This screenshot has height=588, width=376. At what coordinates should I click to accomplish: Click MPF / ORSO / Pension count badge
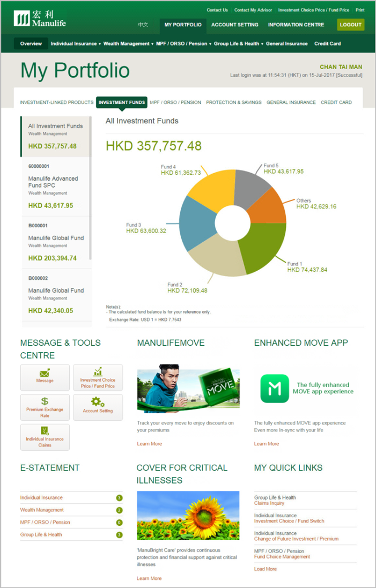[x=119, y=523]
